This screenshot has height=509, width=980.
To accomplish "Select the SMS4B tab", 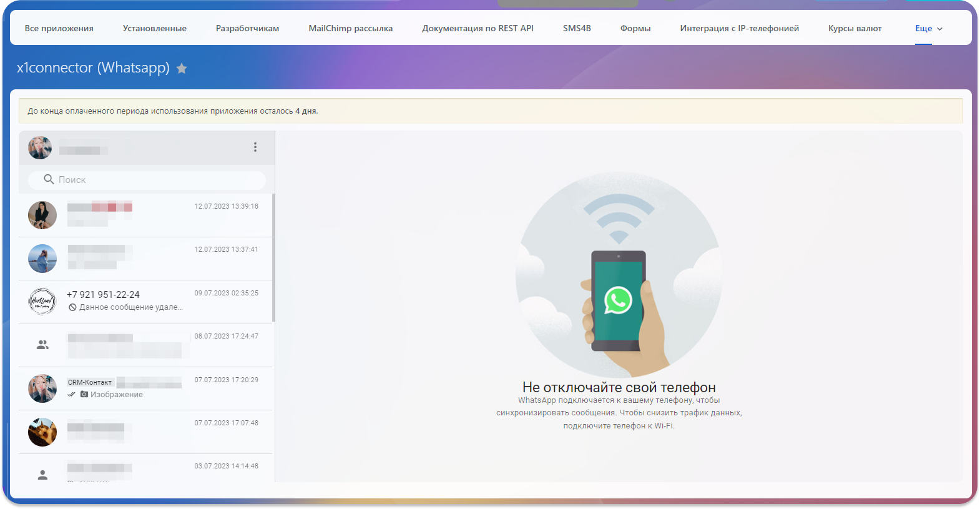I will 577,29.
